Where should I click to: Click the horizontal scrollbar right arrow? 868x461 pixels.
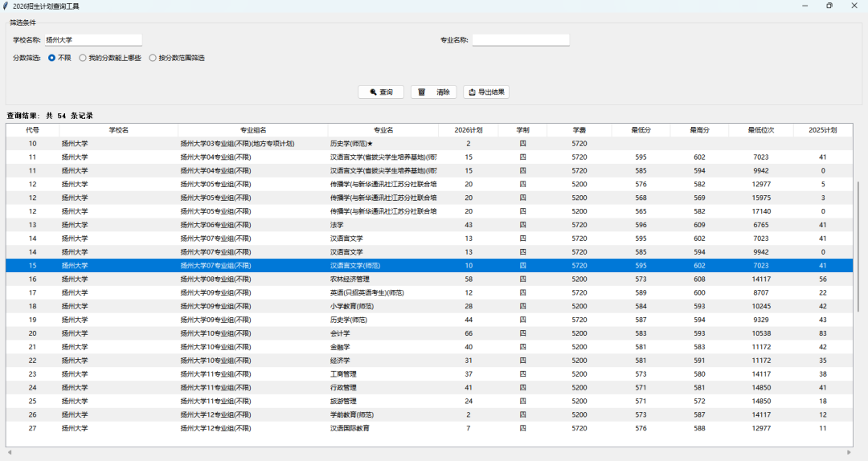(850, 453)
